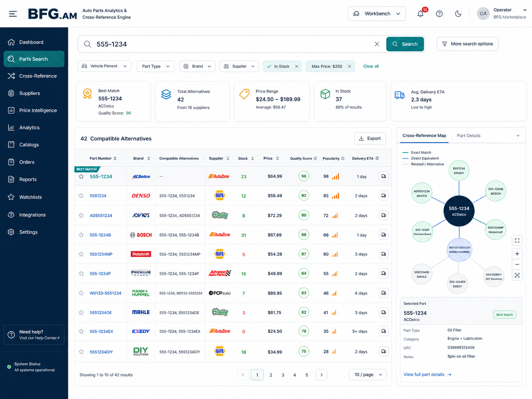Image resolution: width=532 pixels, height=399 pixels.
Task: Remove the In Stock filter chip
Action: coord(296,66)
